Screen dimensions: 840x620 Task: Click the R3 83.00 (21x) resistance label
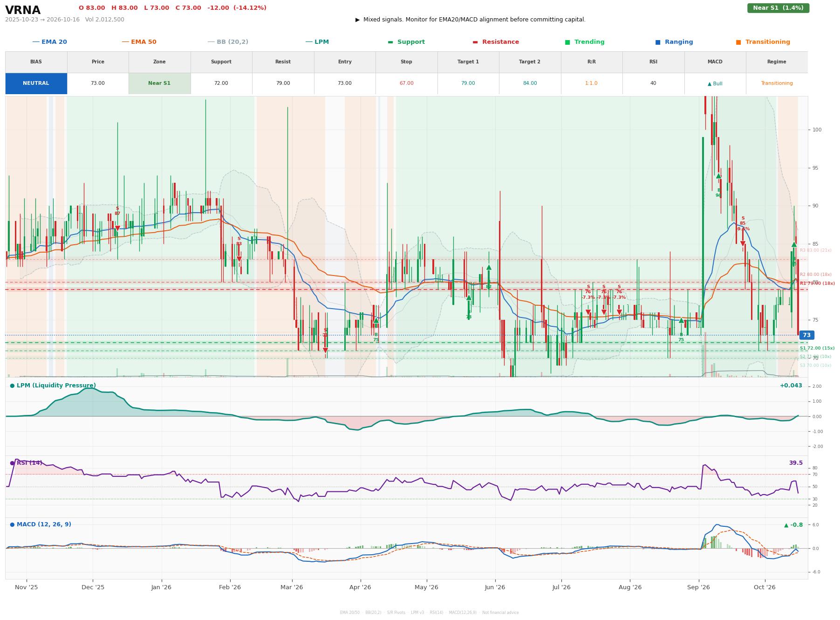tap(815, 250)
